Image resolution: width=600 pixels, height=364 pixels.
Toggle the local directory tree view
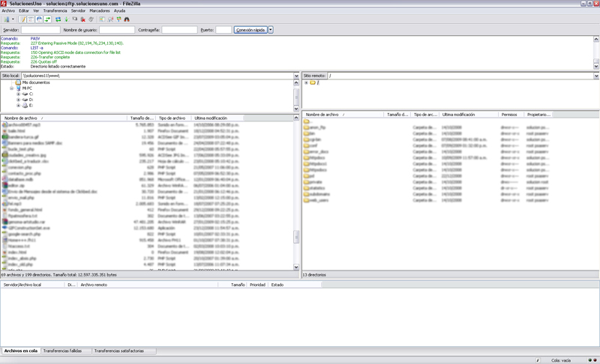coord(31,19)
